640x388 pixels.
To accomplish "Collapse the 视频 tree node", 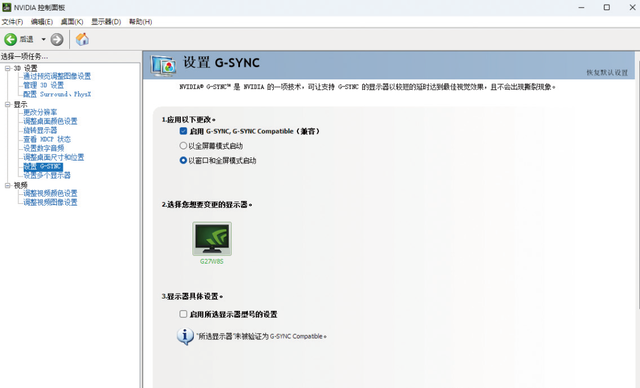I will [7, 185].
